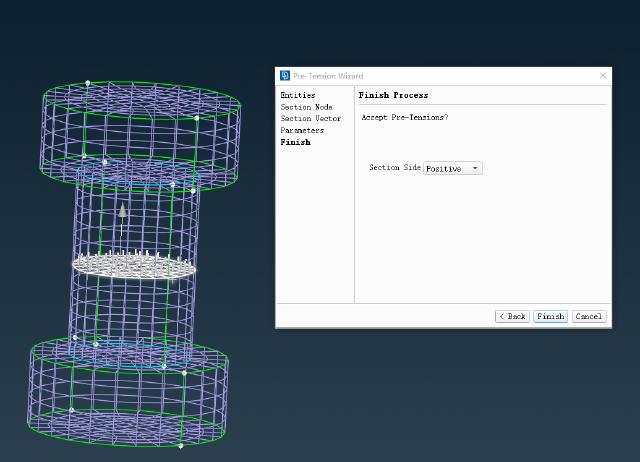
Task: Select the Finish step in sidebar
Action: 296,142
